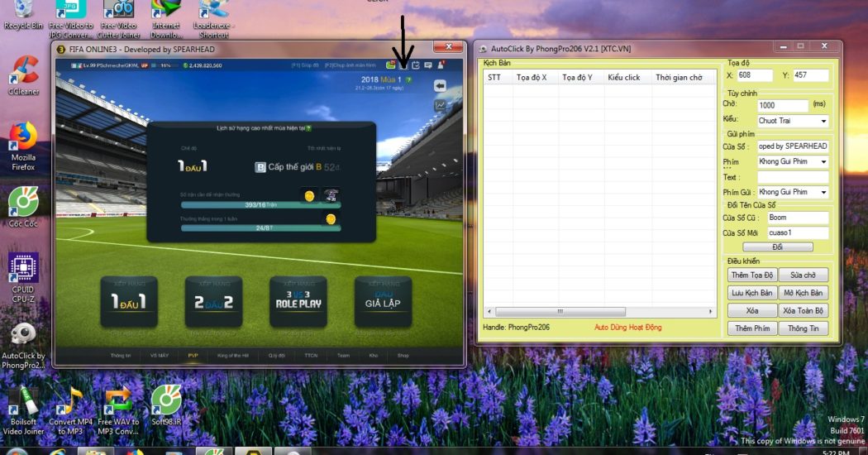Open the chat message icon in FIFA
This screenshot has height=455, width=868.
428,65
